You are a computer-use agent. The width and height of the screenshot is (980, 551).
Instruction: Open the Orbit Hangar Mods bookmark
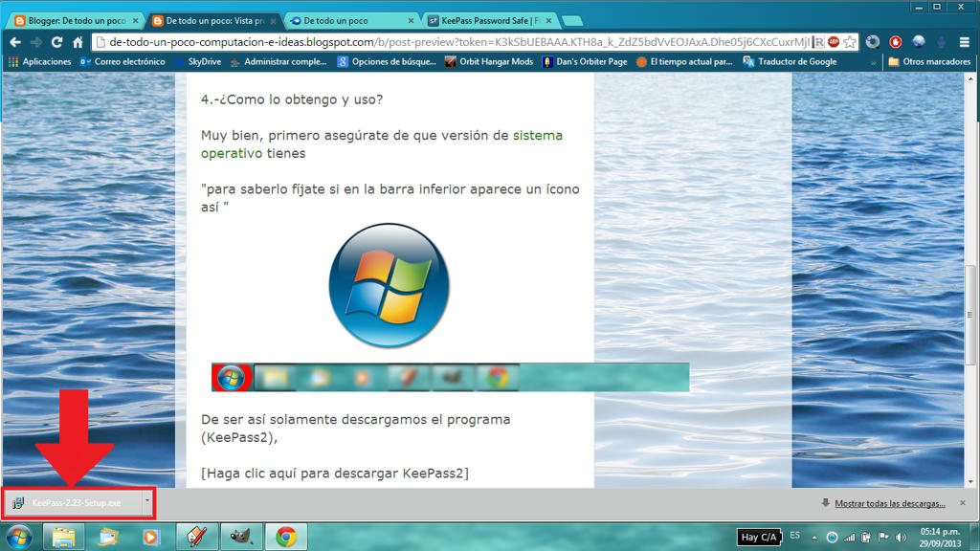489,62
